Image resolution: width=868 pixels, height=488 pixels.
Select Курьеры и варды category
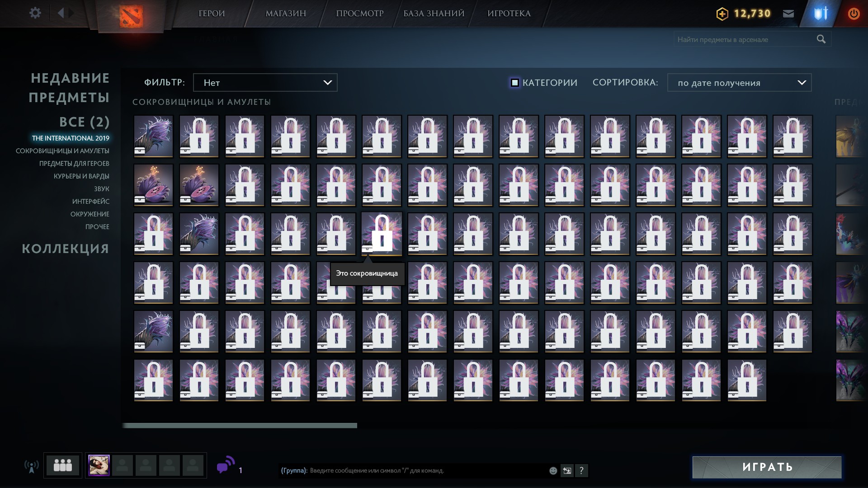click(x=81, y=176)
